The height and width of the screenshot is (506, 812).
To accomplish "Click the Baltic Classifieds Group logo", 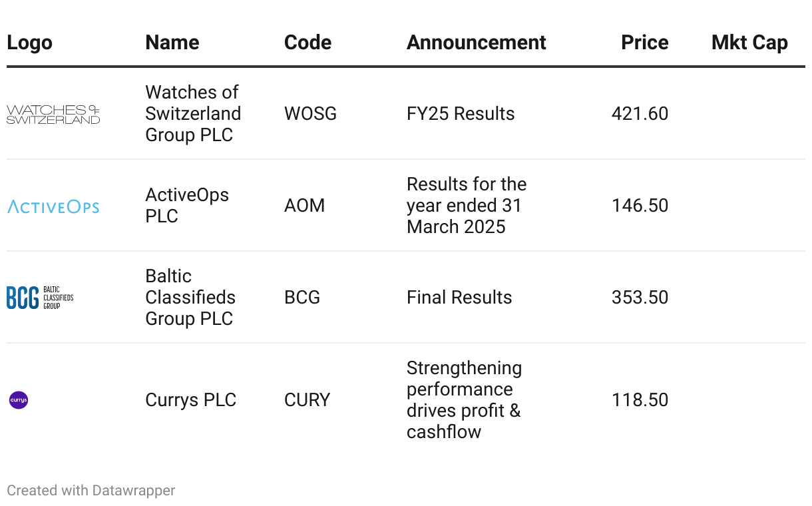I will (x=40, y=298).
